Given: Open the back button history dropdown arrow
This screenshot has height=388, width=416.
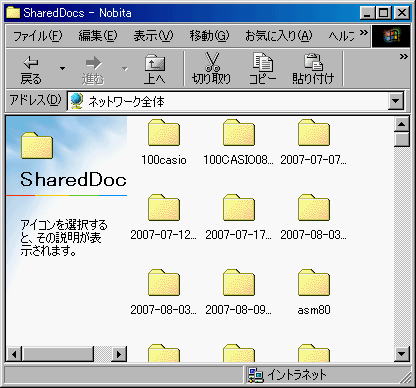Looking at the screenshot, I should (62, 69).
